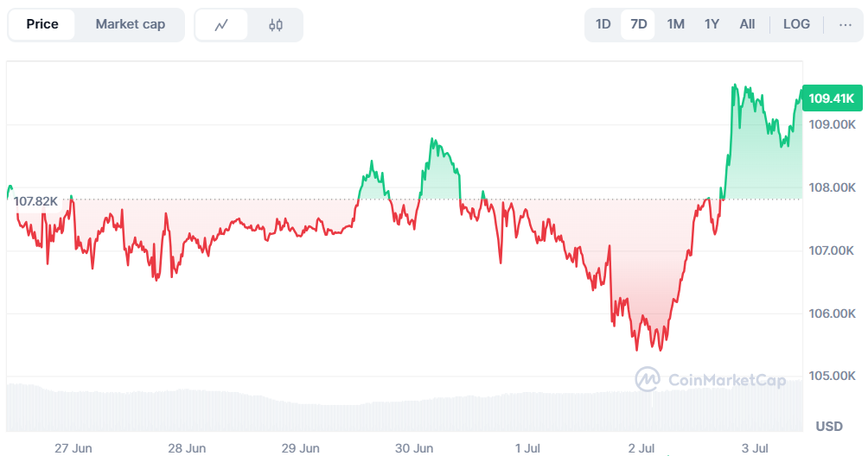Screen dimensions: 868x456
Task: Click the 1 Jul date marker
Action: click(x=527, y=448)
